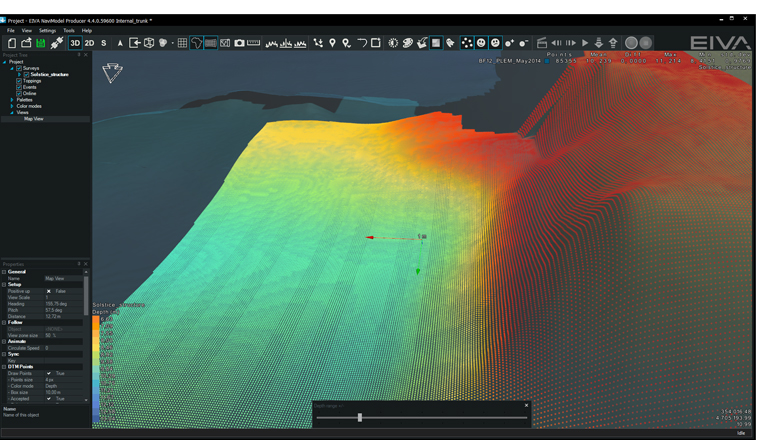Select the Solstice_structure tree item
The height and width of the screenshot is (440, 780).
[49, 74]
